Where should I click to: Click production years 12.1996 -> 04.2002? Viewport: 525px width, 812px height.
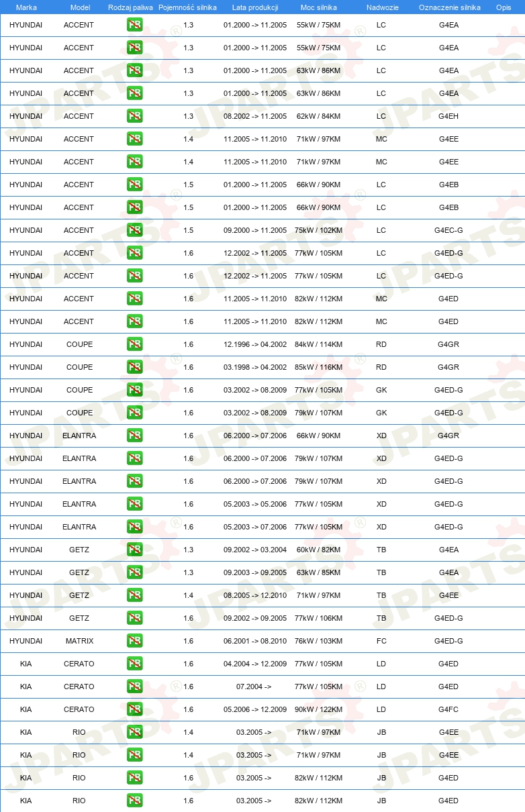pyautogui.click(x=255, y=344)
